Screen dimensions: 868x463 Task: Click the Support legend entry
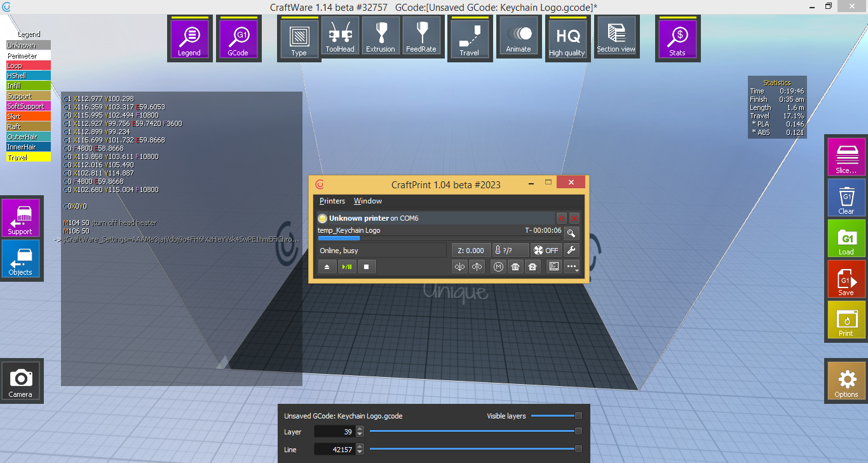click(x=29, y=96)
